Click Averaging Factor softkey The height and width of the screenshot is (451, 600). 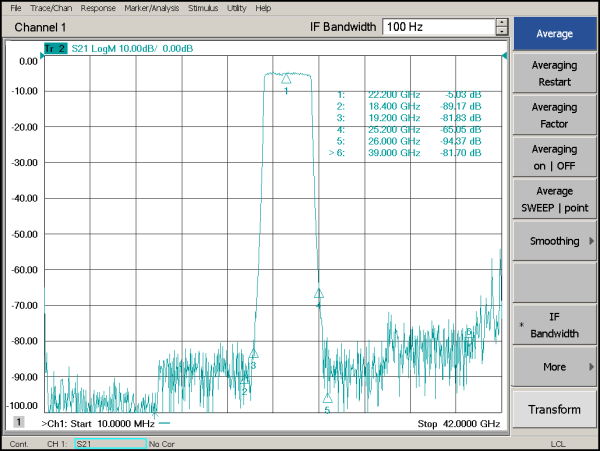[x=554, y=116]
